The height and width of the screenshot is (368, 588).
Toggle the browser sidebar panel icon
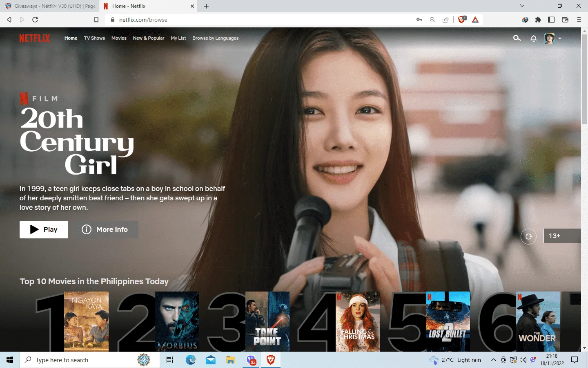(551, 20)
